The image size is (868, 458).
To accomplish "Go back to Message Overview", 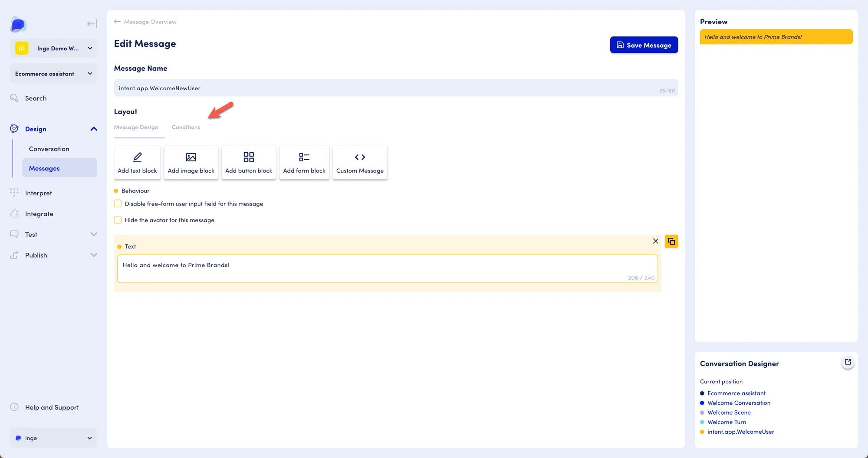I will coord(150,22).
